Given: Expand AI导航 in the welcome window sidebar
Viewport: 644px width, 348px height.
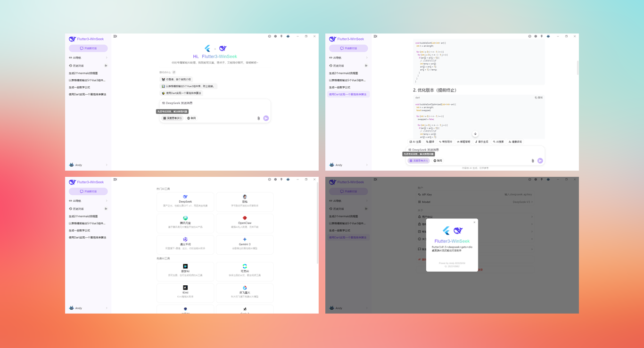Looking at the screenshot, I should pos(88,58).
